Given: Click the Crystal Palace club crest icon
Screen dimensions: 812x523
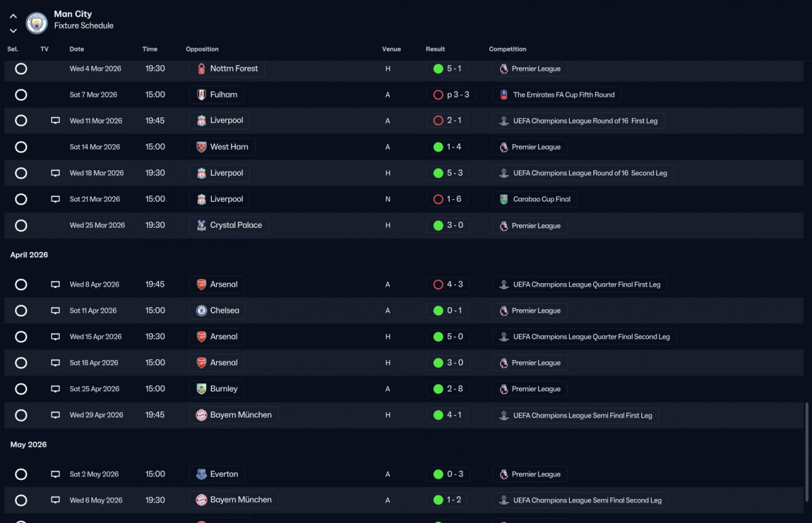Looking at the screenshot, I should [x=201, y=226].
